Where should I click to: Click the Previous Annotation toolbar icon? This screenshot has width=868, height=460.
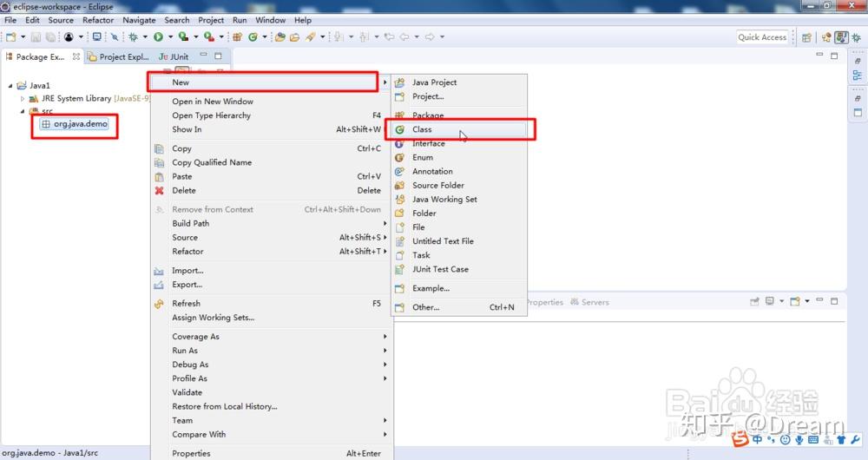[364, 37]
